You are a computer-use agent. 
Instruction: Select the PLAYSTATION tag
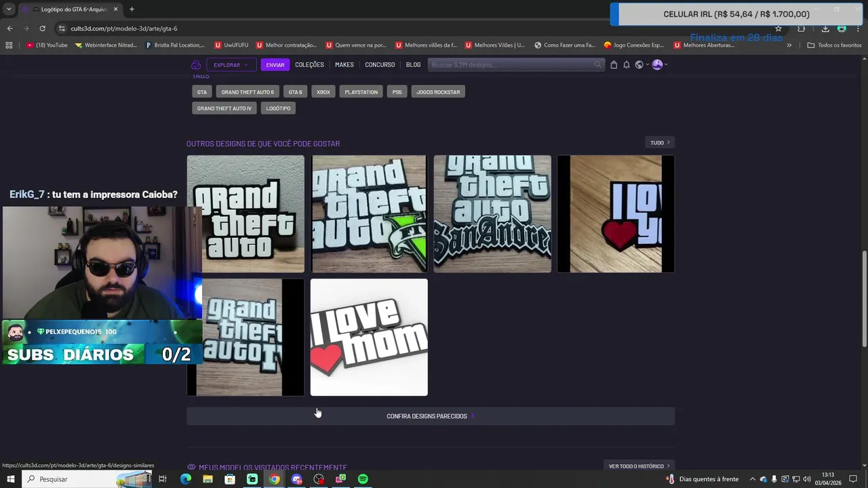click(x=361, y=92)
